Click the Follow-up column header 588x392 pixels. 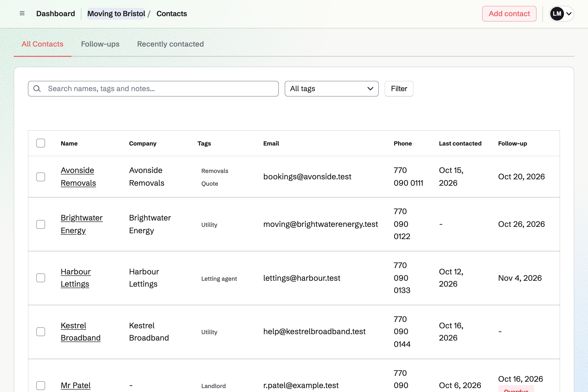[512, 143]
